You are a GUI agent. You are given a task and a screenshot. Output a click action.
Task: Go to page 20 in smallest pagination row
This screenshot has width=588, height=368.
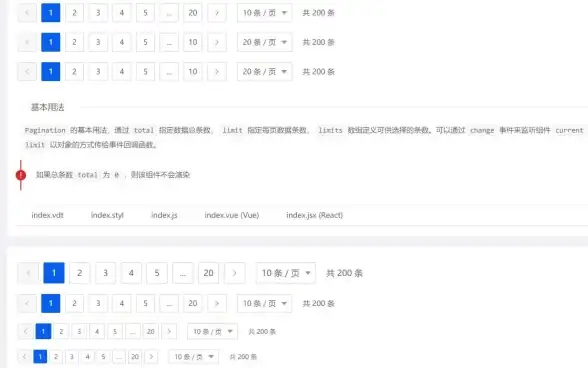[x=135, y=356]
